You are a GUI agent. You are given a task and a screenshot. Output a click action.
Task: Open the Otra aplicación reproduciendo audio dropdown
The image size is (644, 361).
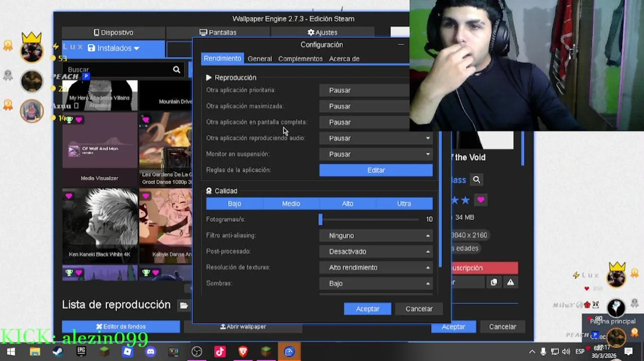click(376, 138)
